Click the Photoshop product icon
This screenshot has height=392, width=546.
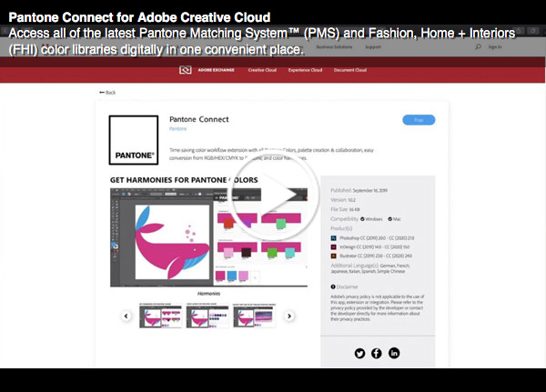click(x=333, y=238)
